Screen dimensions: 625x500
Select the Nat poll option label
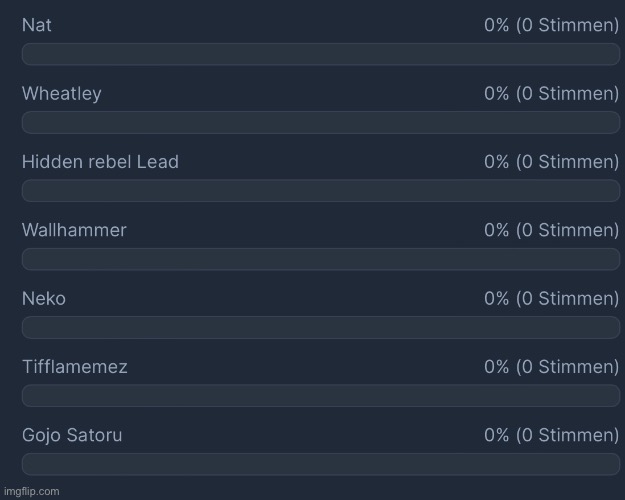pos(37,25)
